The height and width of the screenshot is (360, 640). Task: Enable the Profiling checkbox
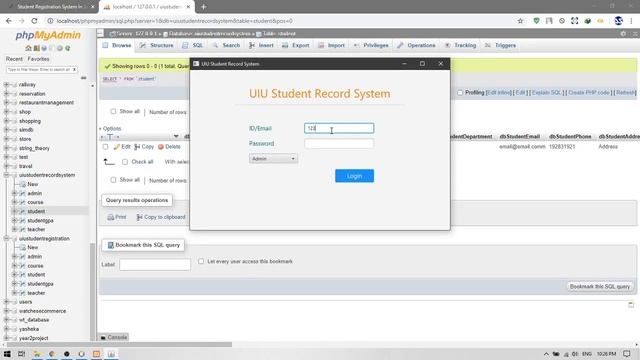pyautogui.click(x=460, y=93)
